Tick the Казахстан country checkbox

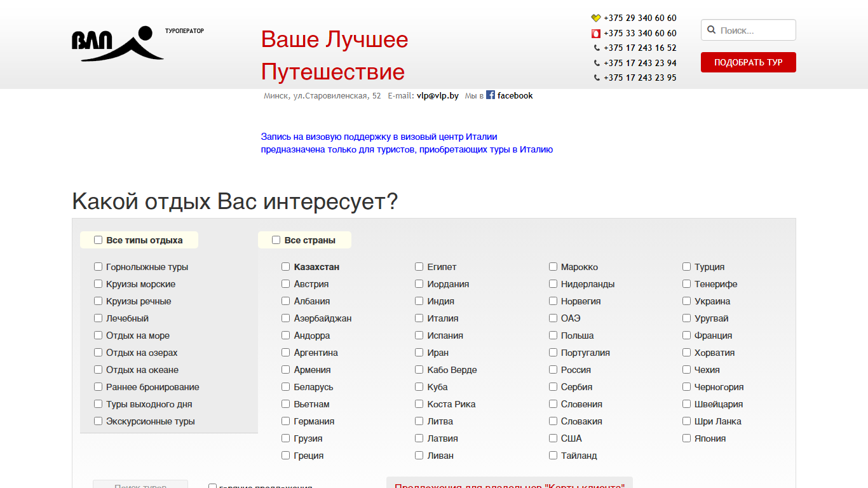click(286, 267)
